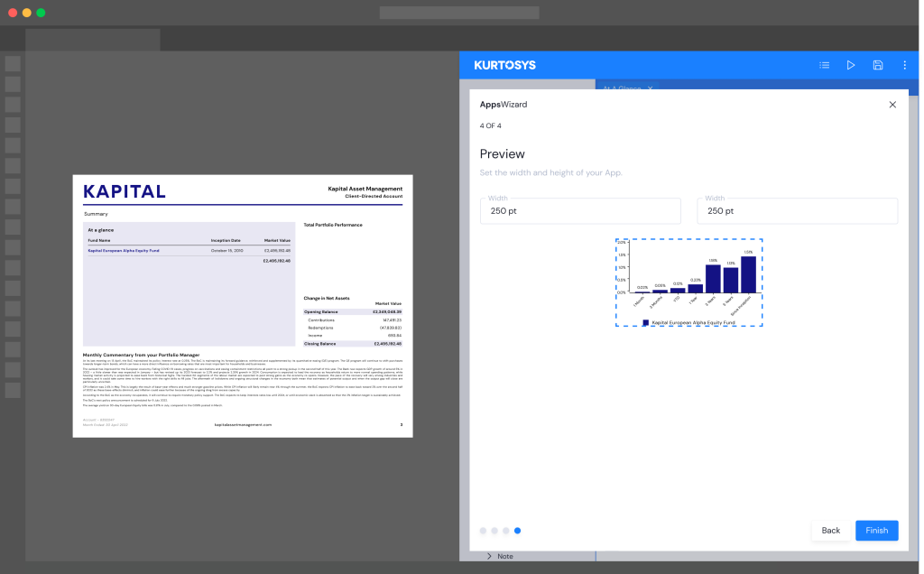Click the Kapital European Alpha Equity Fund chart legend

pyautogui.click(x=688, y=322)
